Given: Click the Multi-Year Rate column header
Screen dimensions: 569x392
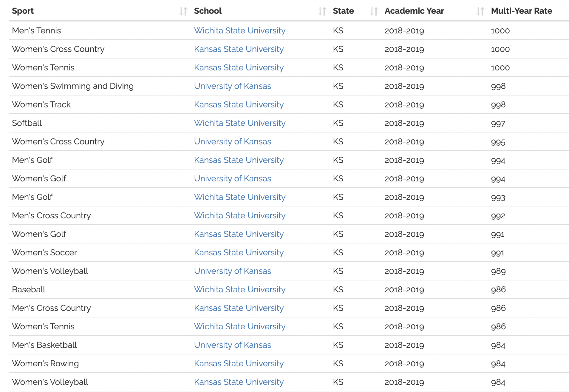Looking at the screenshot, I should (522, 11).
